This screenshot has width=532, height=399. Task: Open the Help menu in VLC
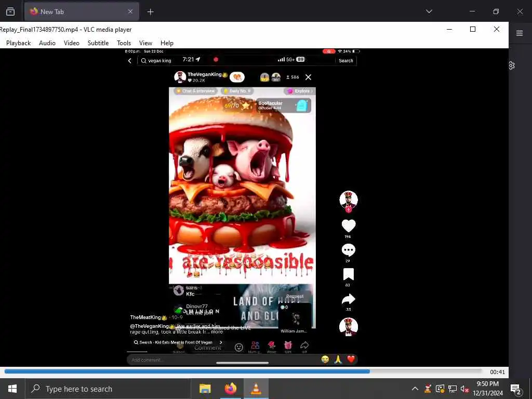tap(167, 43)
